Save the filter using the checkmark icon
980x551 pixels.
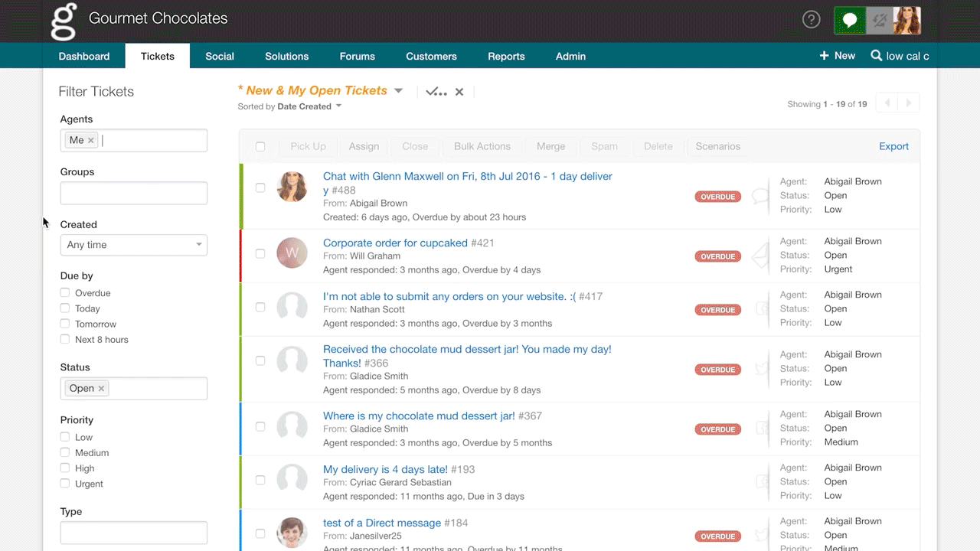[x=433, y=90]
